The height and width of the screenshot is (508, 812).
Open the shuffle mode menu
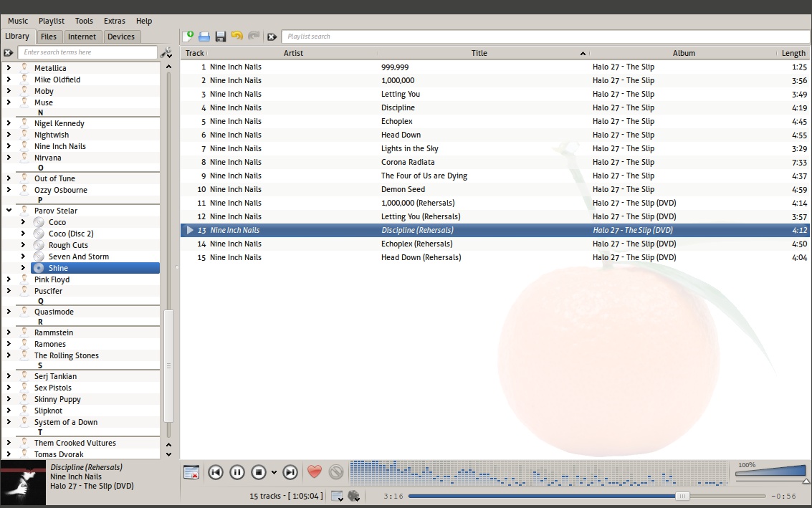[x=354, y=496]
